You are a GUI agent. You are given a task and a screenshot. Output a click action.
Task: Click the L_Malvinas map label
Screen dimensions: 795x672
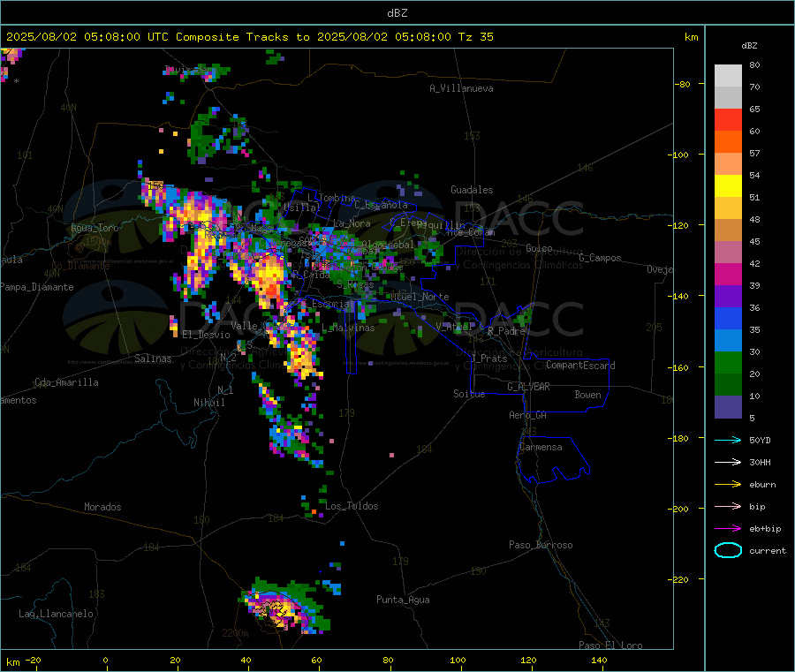point(348,328)
